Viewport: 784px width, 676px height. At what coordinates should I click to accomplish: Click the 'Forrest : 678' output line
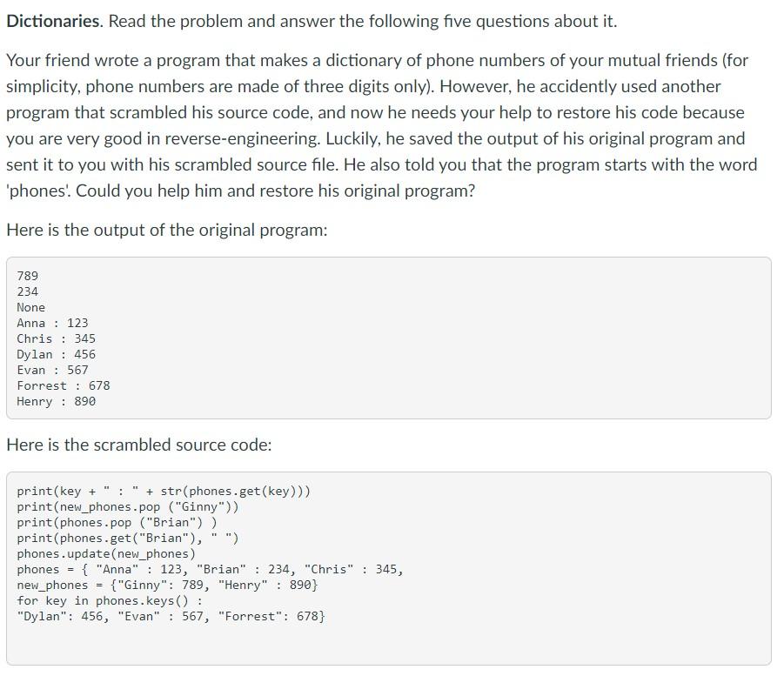(x=64, y=385)
